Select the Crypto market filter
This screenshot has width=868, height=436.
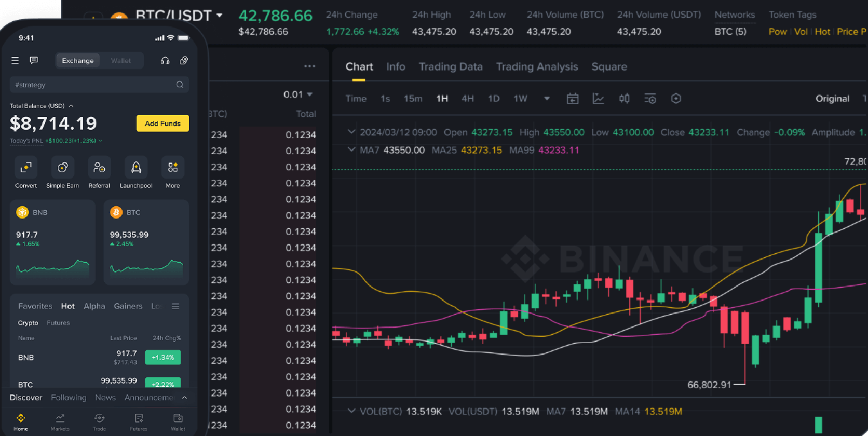(28, 323)
